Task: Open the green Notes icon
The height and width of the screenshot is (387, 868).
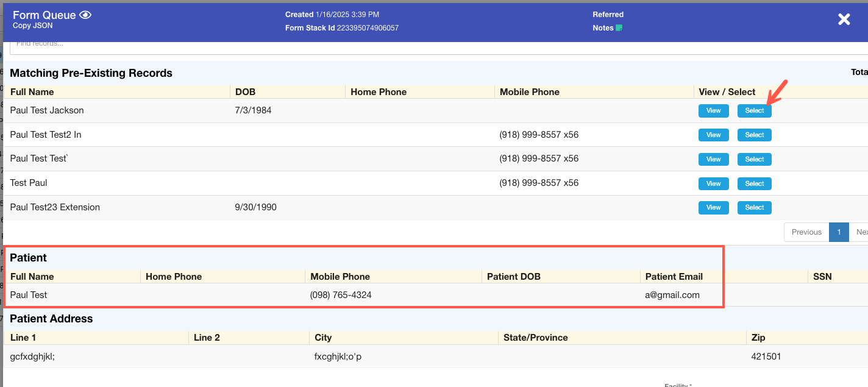Action: [x=619, y=28]
